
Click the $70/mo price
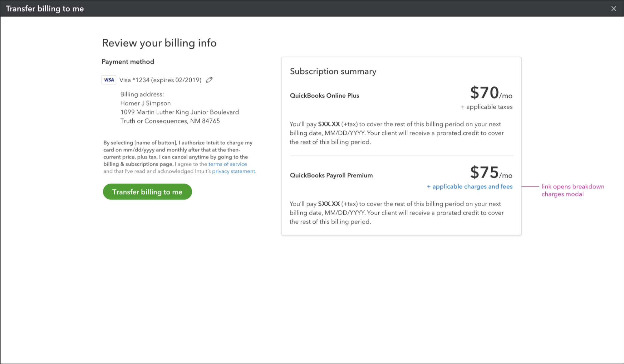[491, 93]
